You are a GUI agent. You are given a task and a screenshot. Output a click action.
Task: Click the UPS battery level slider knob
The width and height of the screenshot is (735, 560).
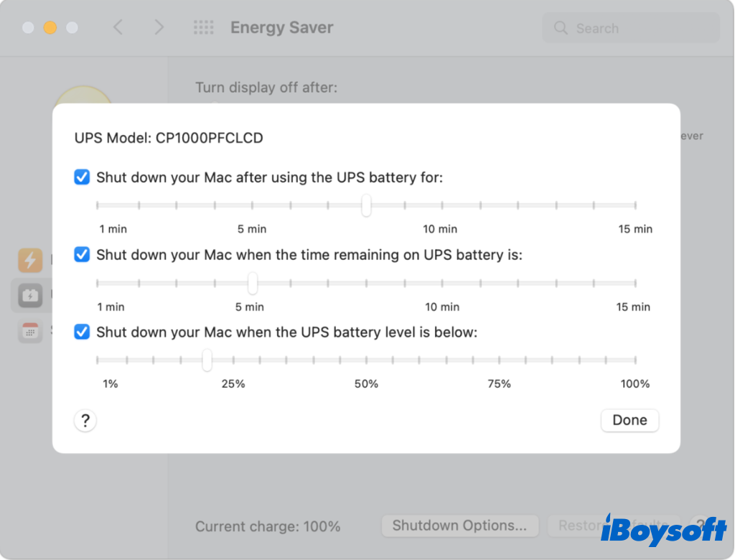click(x=207, y=360)
